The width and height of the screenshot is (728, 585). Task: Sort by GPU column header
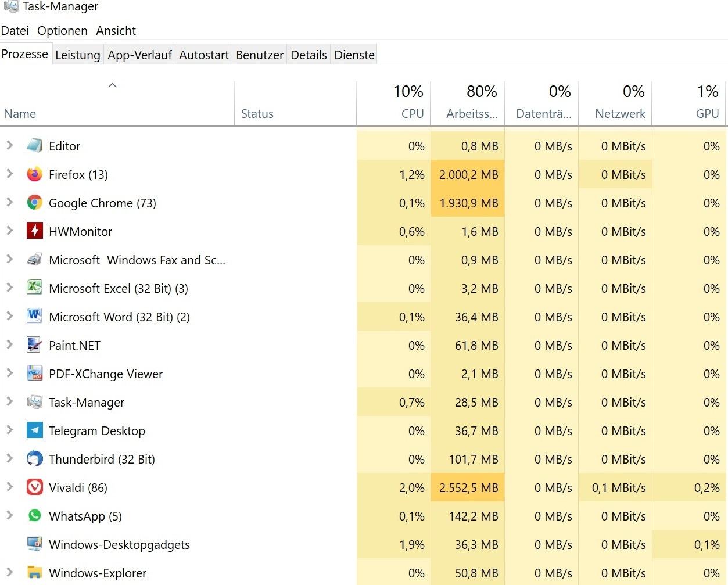pos(689,103)
